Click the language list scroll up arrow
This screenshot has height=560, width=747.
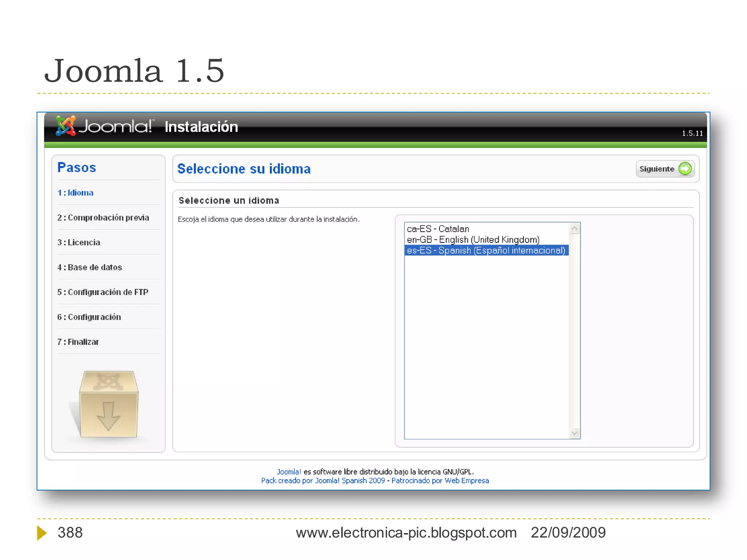click(x=574, y=229)
